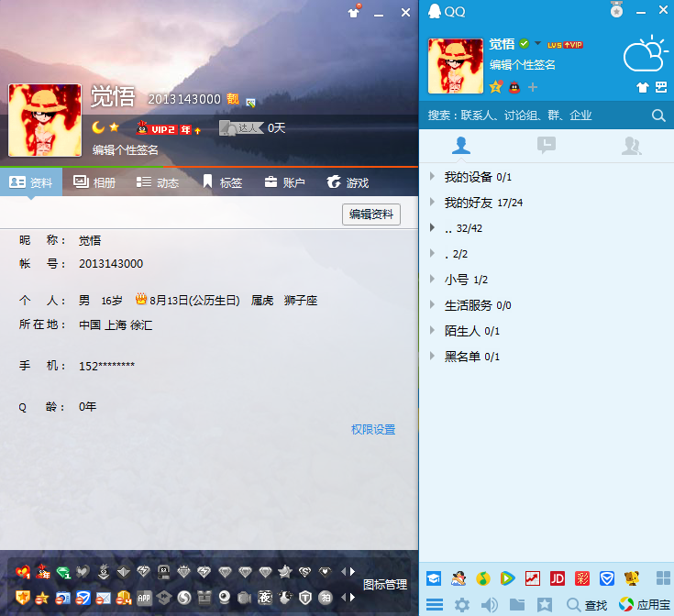Click the 靓 badge next to account number
Screen dimensions: 674x616
pyautogui.click(x=233, y=99)
